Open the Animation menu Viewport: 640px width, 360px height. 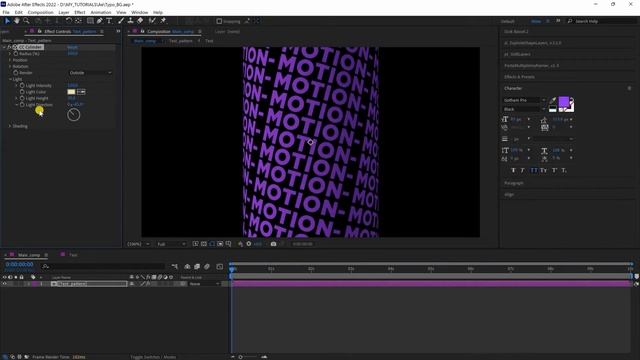pos(100,13)
